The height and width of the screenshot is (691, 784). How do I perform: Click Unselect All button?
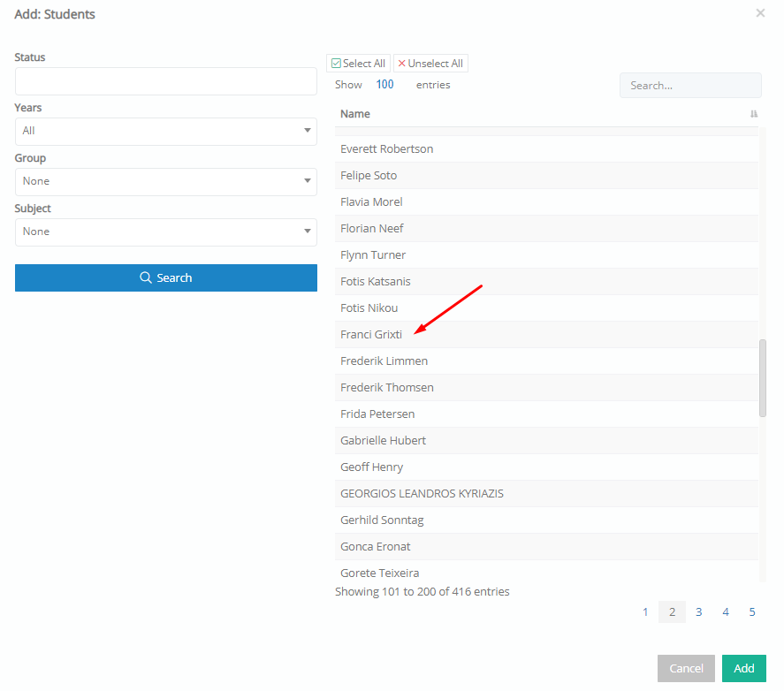[x=430, y=64]
